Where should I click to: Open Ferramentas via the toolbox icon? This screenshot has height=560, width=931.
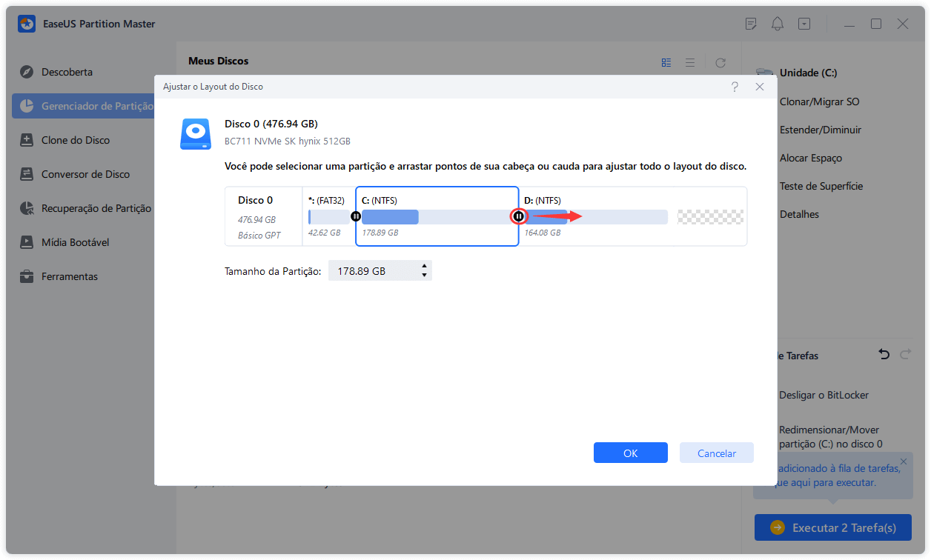[x=27, y=276]
